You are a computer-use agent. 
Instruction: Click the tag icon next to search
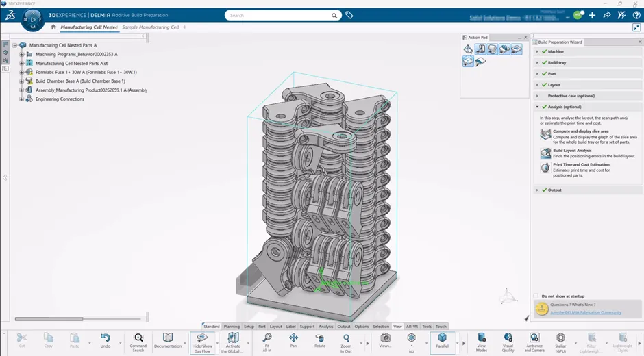[x=349, y=15]
